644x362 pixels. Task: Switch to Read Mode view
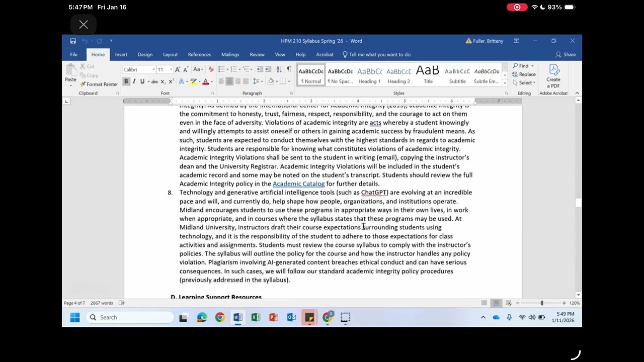click(x=484, y=303)
